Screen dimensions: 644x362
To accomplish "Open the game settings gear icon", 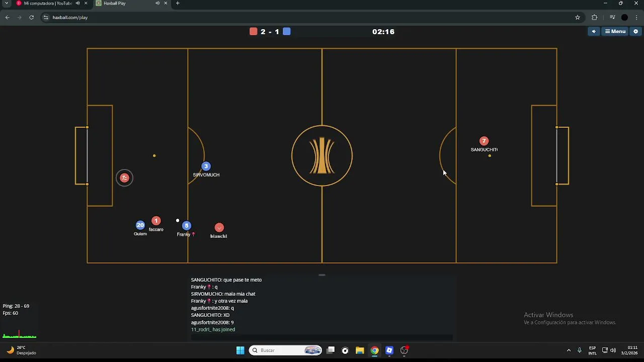I will (x=635, y=31).
